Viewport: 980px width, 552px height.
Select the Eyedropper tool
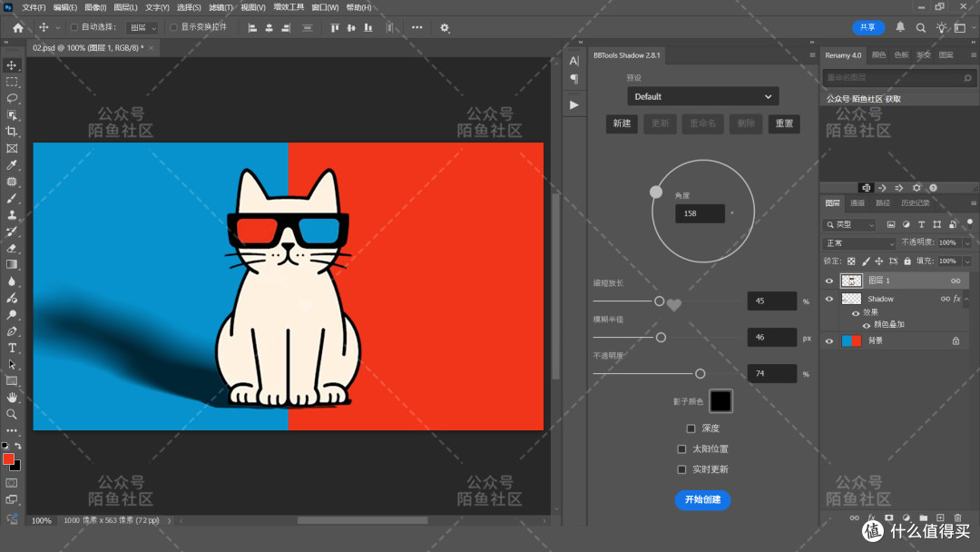12,165
